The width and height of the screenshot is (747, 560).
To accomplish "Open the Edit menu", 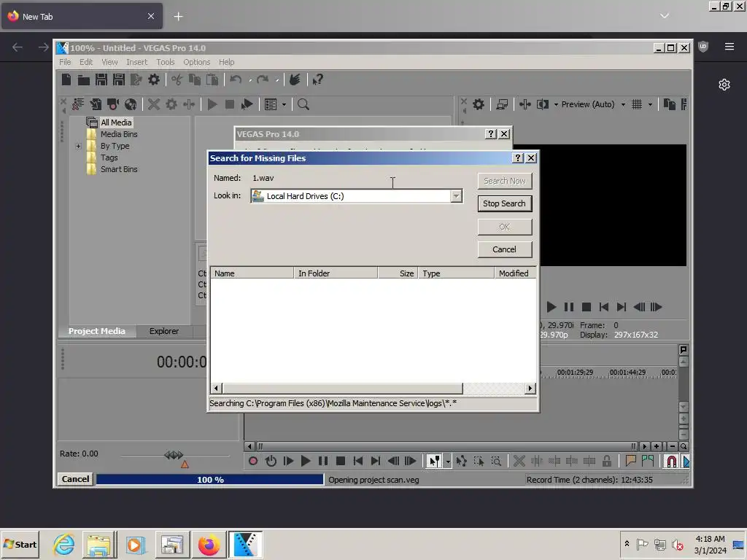I will coord(86,62).
